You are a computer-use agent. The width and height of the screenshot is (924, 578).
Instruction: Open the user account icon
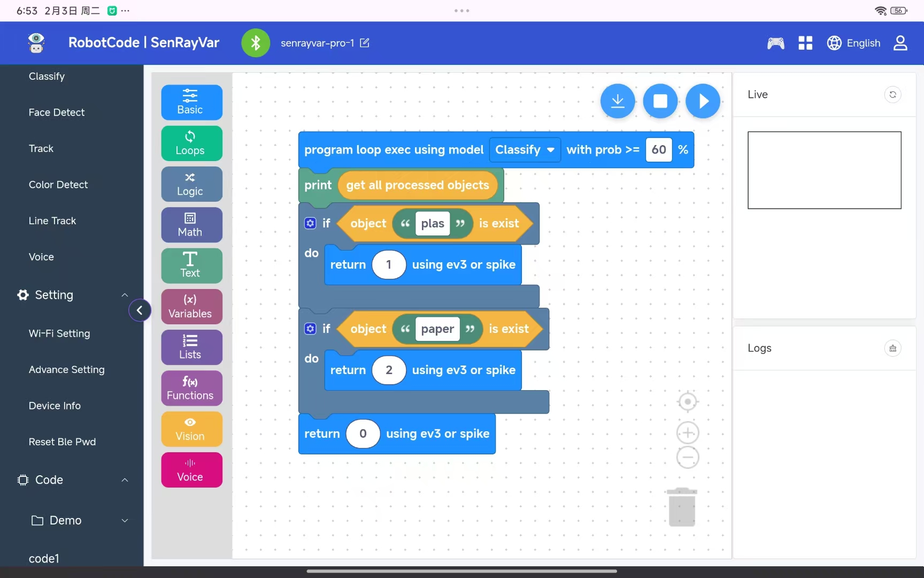tap(900, 43)
